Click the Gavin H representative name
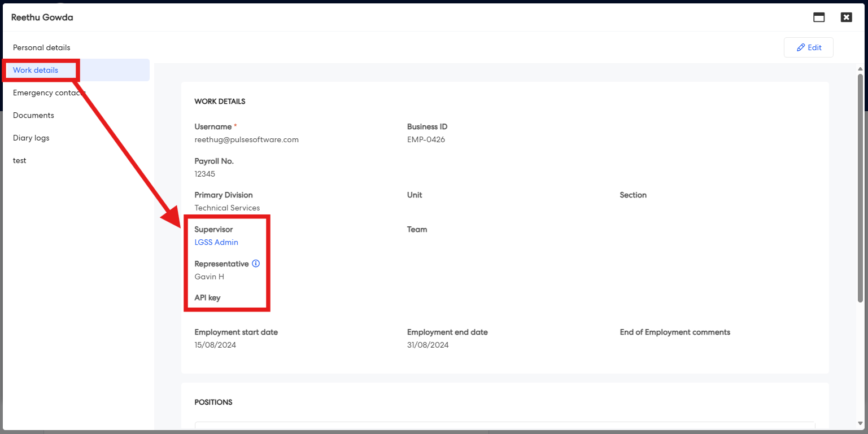 [x=210, y=277]
